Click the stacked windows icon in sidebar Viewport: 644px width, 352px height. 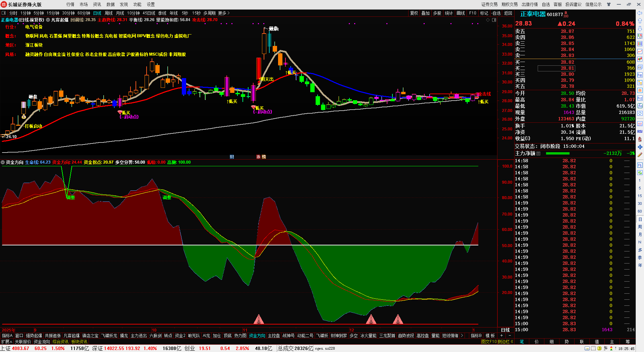pyautogui.click(x=640, y=67)
